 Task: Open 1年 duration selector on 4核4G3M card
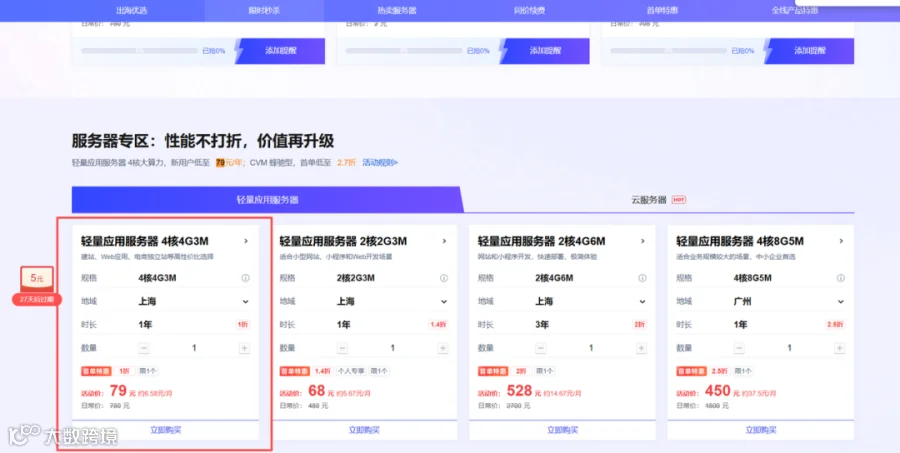[194, 324]
